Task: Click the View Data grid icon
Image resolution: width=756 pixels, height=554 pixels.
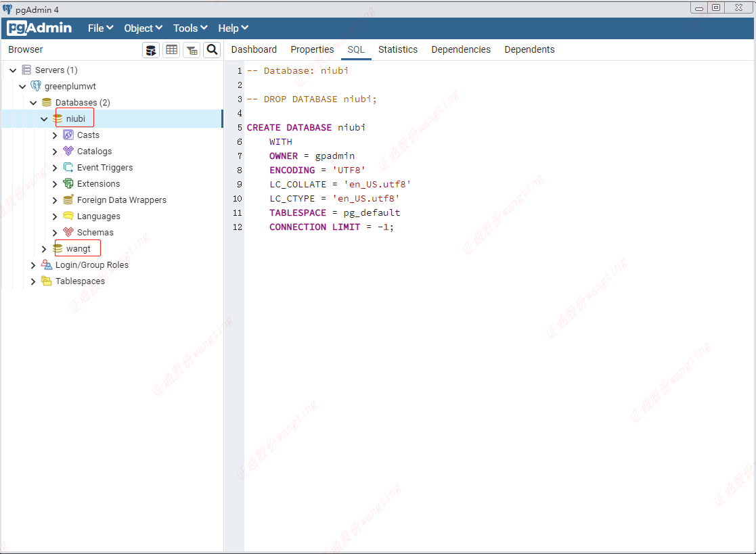Action: [x=172, y=49]
